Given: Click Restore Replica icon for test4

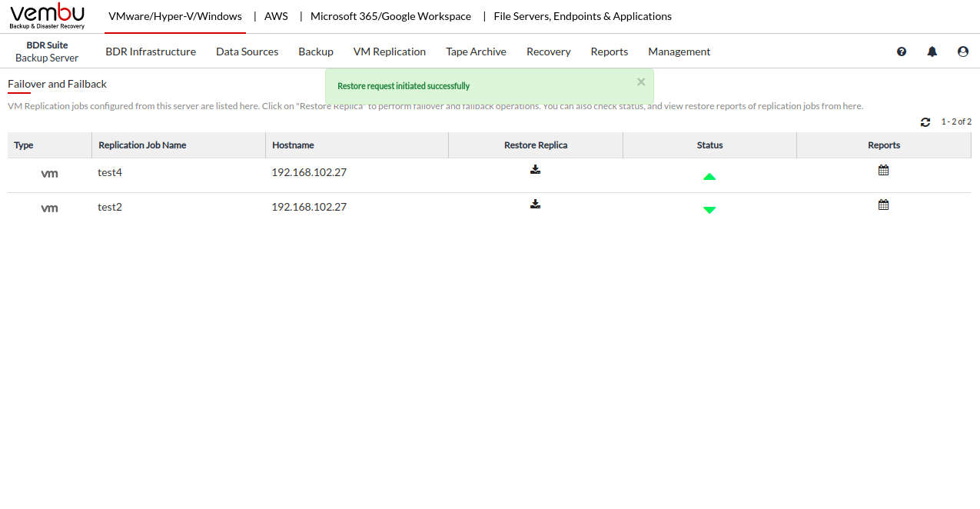Looking at the screenshot, I should pyautogui.click(x=535, y=170).
